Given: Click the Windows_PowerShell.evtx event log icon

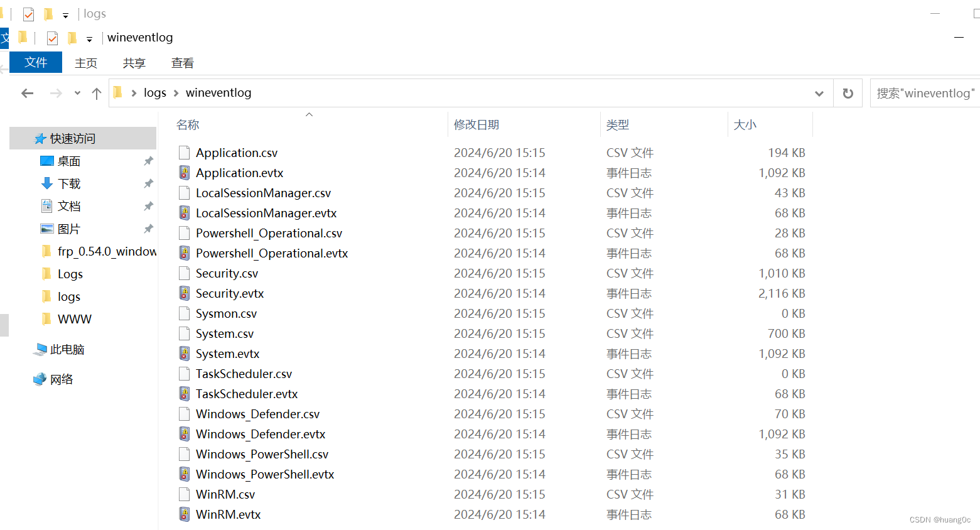Looking at the screenshot, I should pyautogui.click(x=184, y=474).
